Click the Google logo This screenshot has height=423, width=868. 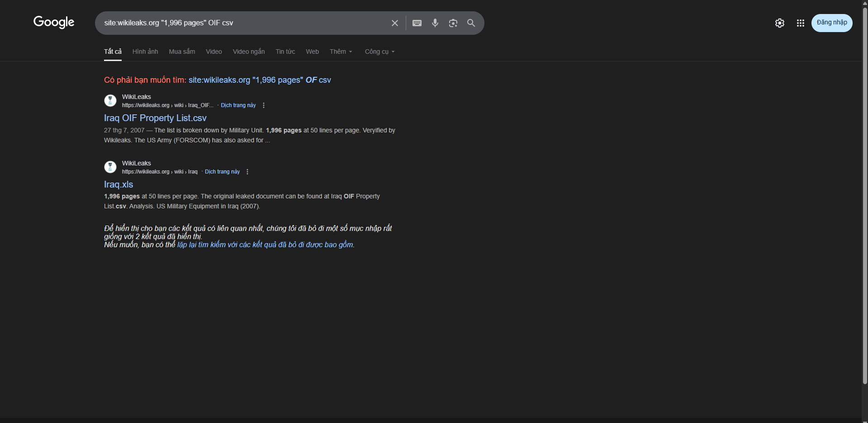point(54,22)
